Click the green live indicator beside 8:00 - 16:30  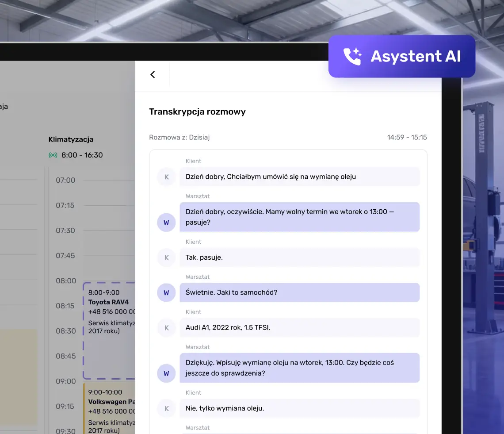[53, 155]
